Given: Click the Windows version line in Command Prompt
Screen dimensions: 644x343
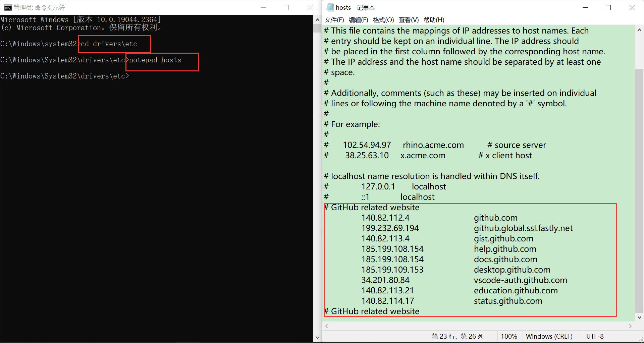Looking at the screenshot, I should pos(80,20).
